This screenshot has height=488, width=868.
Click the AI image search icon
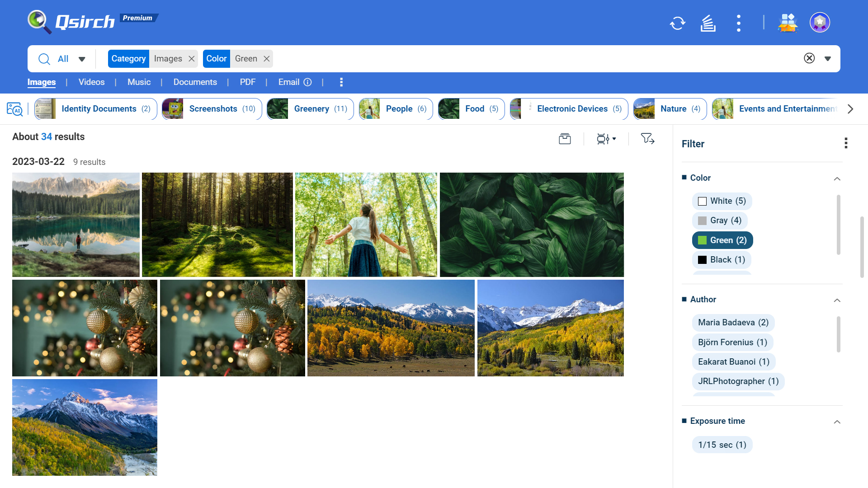14,109
